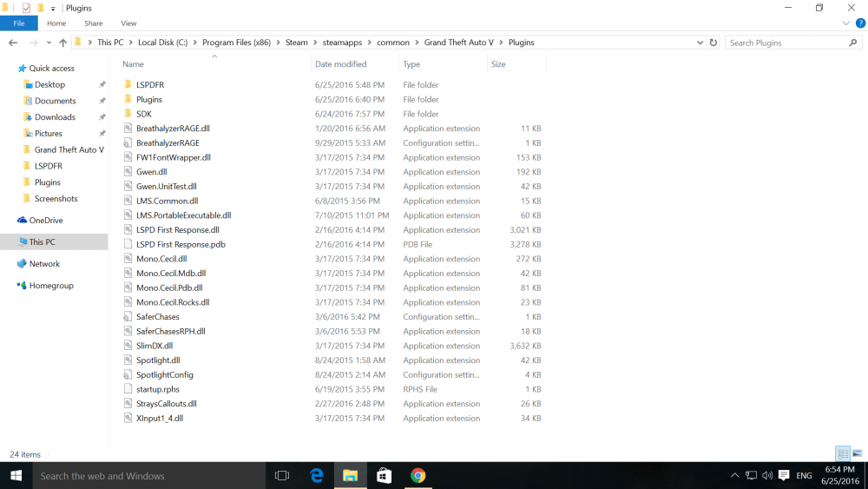The width and height of the screenshot is (868, 489).
Task: Click the BreathalyzerRAGE.dll file icon
Action: pos(128,128)
